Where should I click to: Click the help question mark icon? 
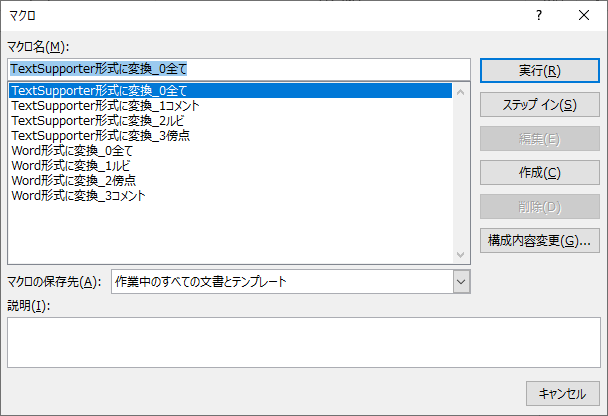point(539,16)
